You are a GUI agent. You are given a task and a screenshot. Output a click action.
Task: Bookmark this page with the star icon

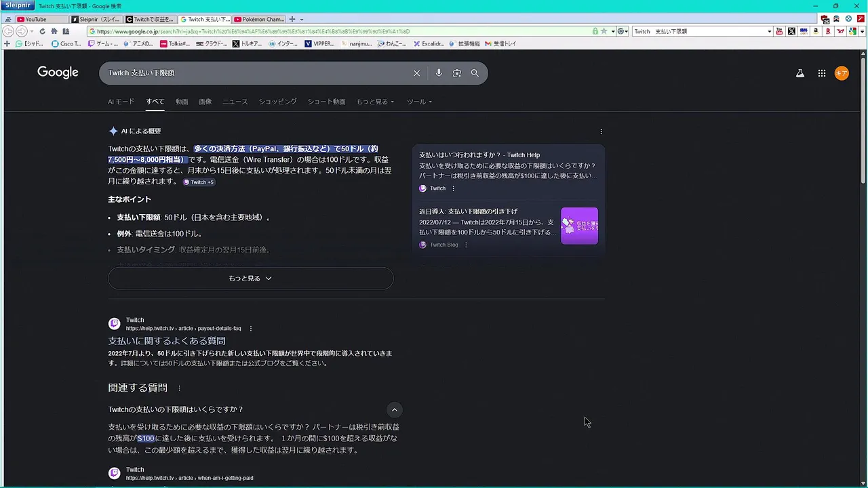click(604, 31)
